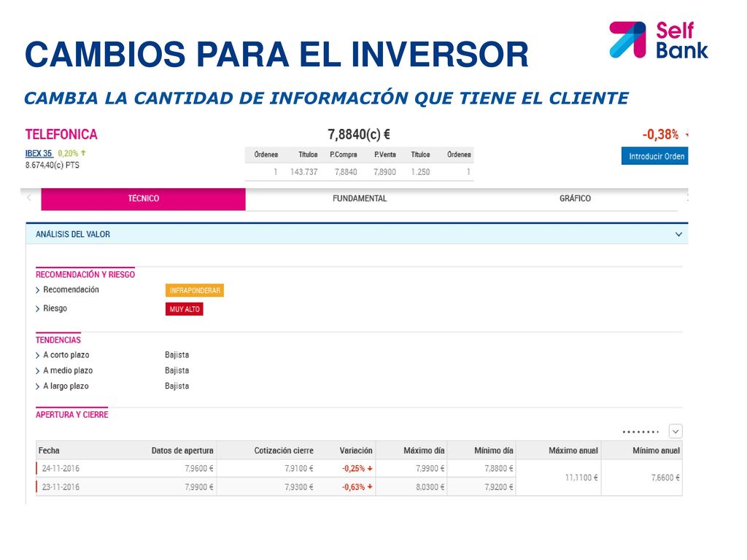Image resolution: width=747 pixels, height=560 pixels.
Task: Expand the Riesgo row chevron
Action: pos(38,309)
